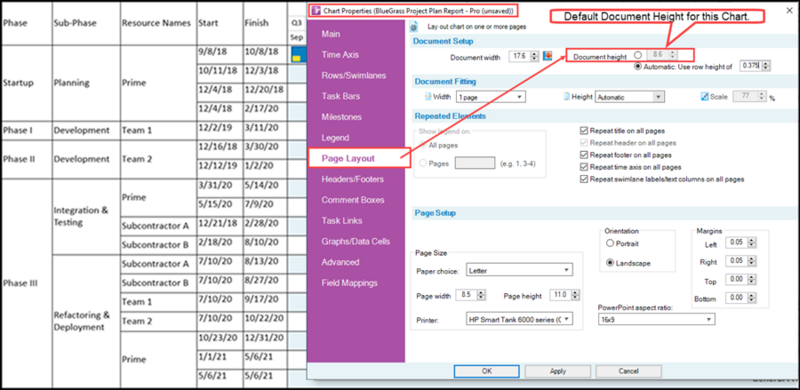The image size is (800, 390).
Task: Click the Right margin stepper
Action: [752, 262]
